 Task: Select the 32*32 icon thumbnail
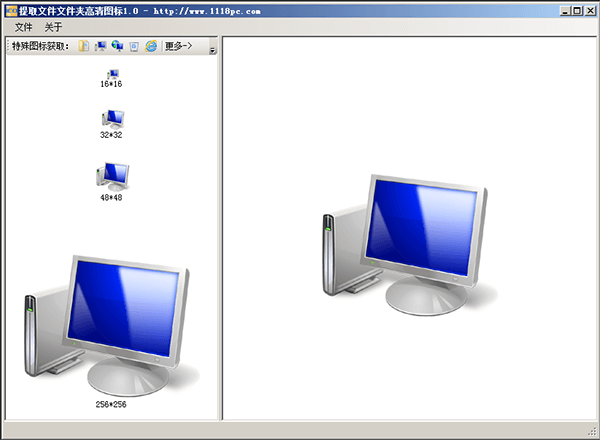click(x=111, y=120)
